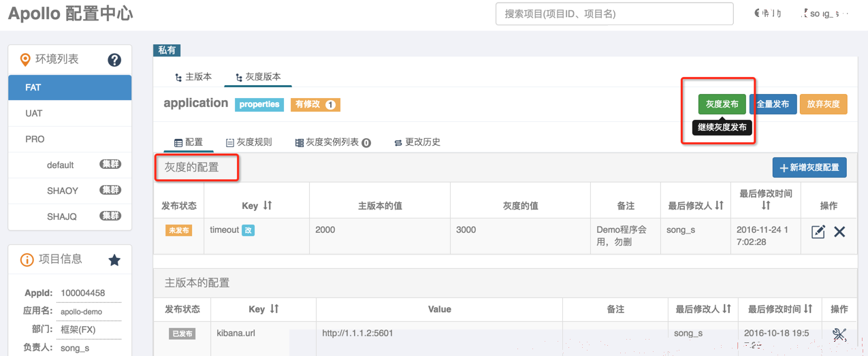This screenshot has height=356, width=868.
Task: Select the UAT environment
Action: click(x=69, y=114)
